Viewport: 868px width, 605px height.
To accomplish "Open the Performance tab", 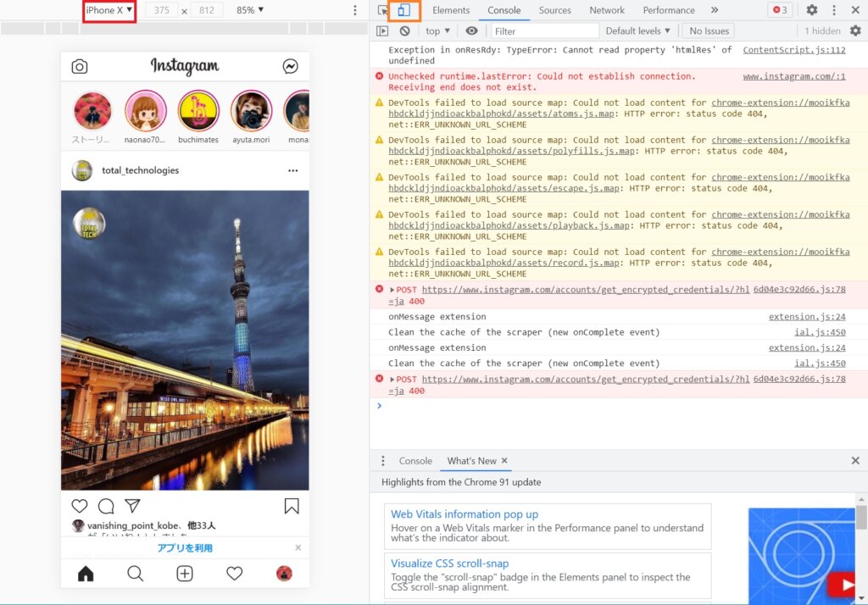I will point(669,10).
